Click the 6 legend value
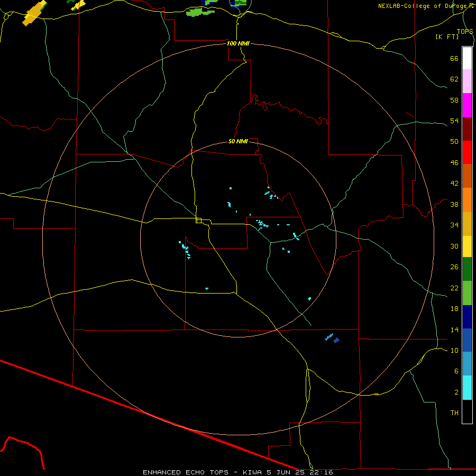The image size is (476, 476). coord(456,371)
